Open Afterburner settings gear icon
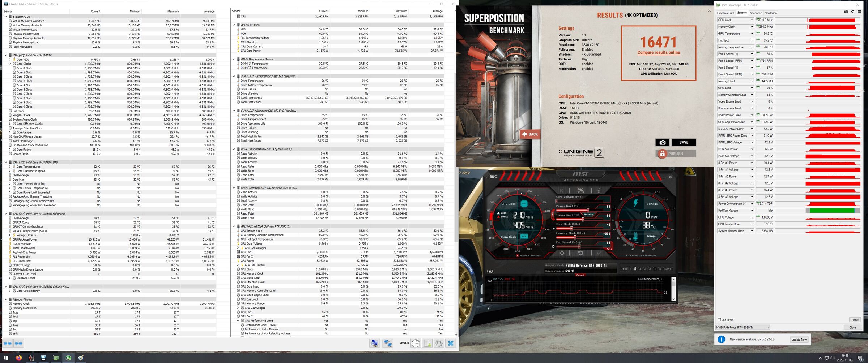The height and width of the screenshot is (363, 868). tap(562, 253)
